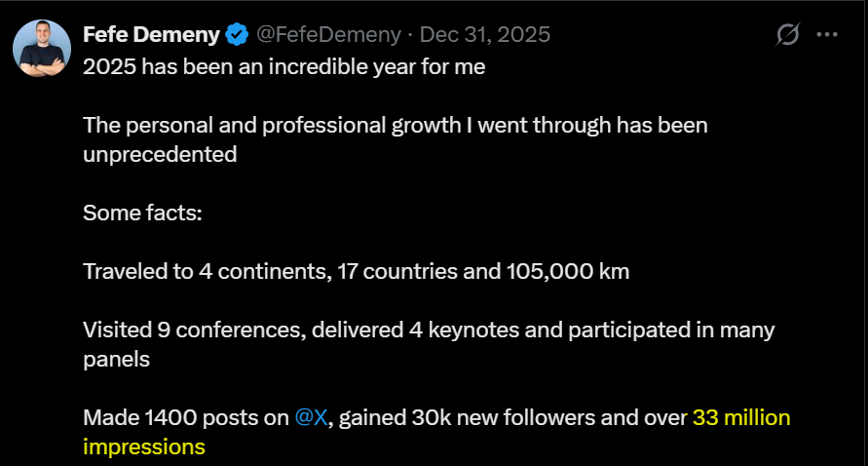Click the highlighted "33 million impressions" text
The width and height of the screenshot is (868, 466).
point(740,418)
